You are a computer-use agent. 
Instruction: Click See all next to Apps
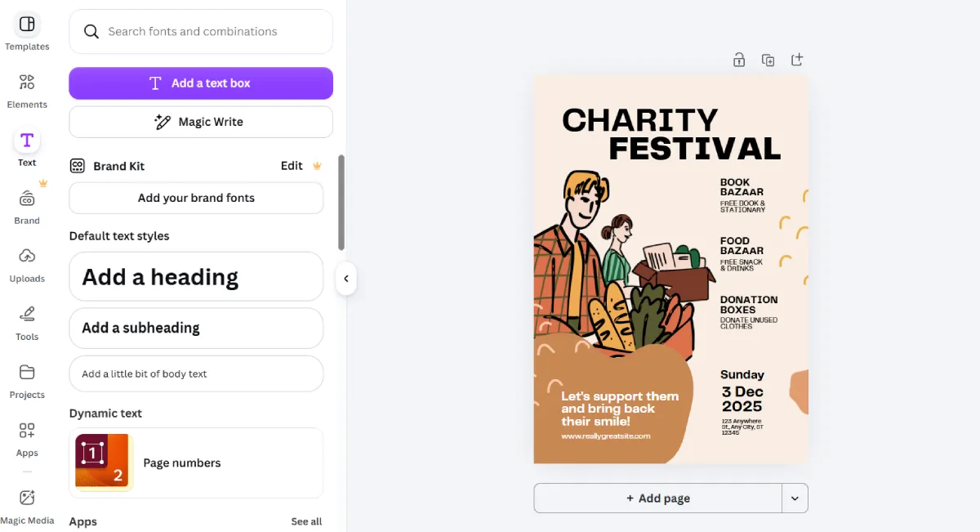[306, 521]
